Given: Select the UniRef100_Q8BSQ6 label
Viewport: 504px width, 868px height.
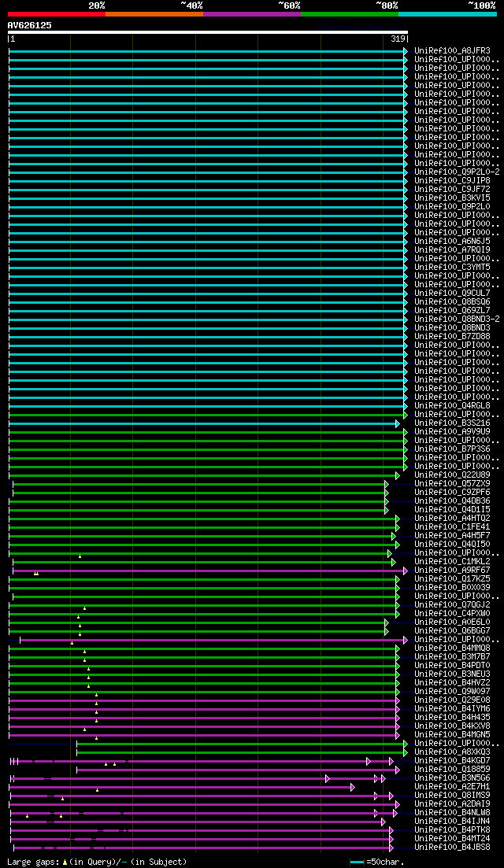Looking at the screenshot, I should coord(452,302).
